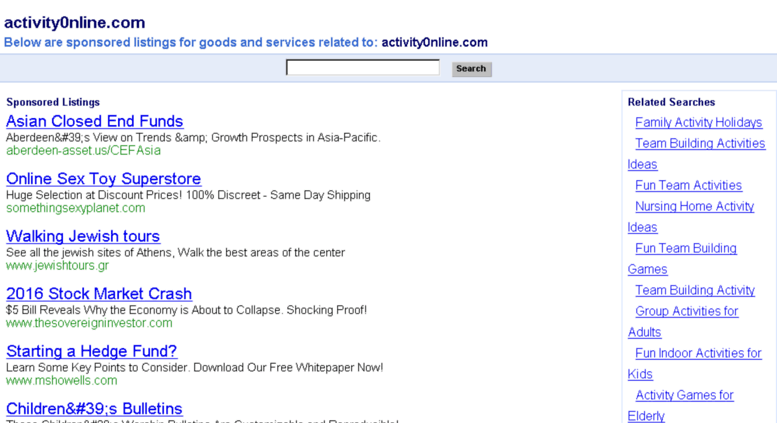Click the search text input field
777x423 pixels.
(362, 68)
